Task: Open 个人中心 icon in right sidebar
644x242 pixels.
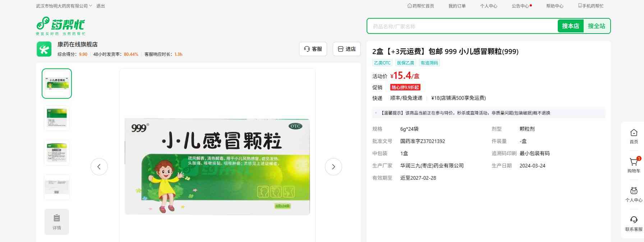Action: tap(634, 191)
